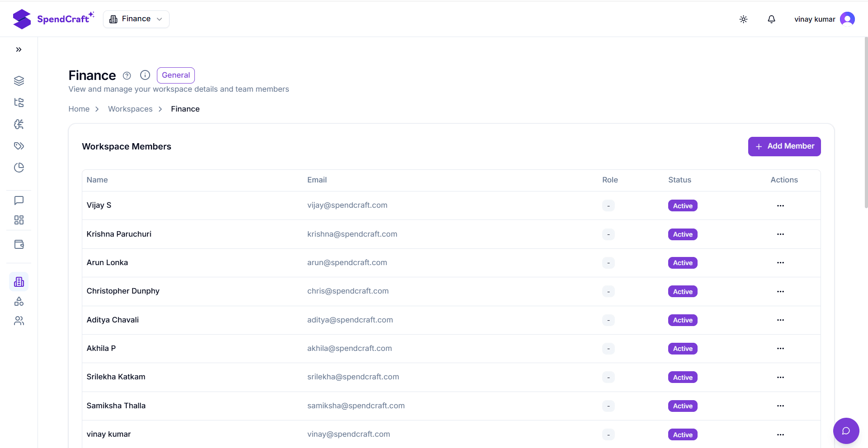
Task: Click the wallet icon in sidebar
Action: tap(19, 244)
